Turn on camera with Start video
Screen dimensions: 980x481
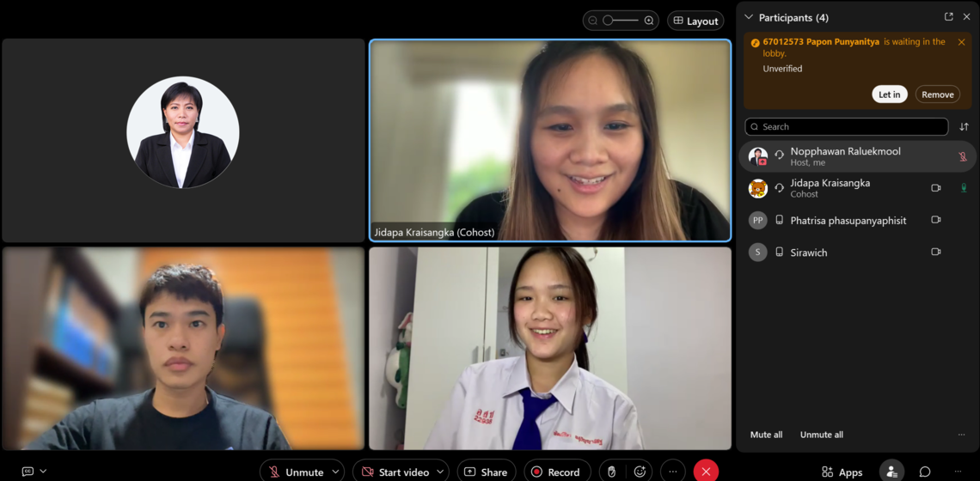point(395,472)
